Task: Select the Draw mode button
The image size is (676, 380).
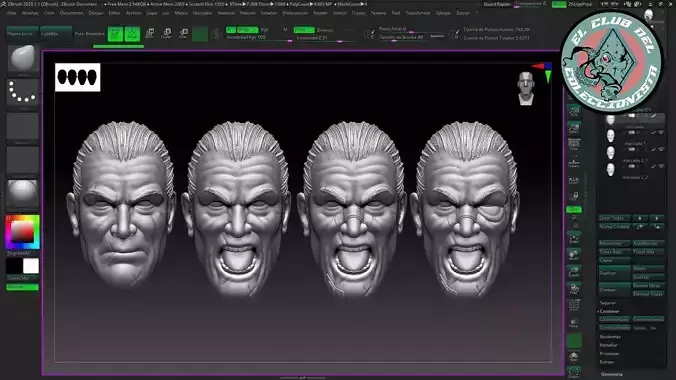Action: (132, 34)
